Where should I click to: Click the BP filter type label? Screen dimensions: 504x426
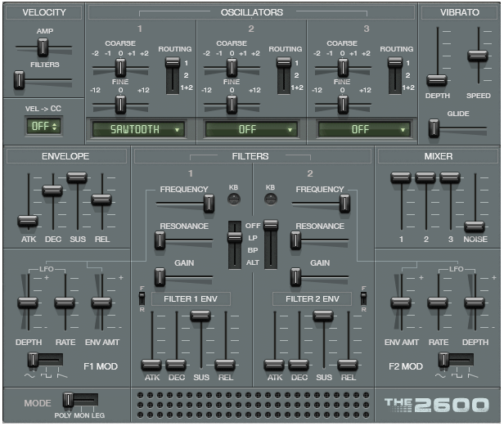[253, 250]
